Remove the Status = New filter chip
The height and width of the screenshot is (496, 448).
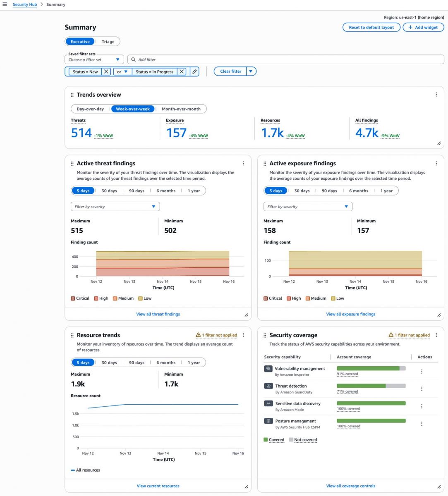106,72
